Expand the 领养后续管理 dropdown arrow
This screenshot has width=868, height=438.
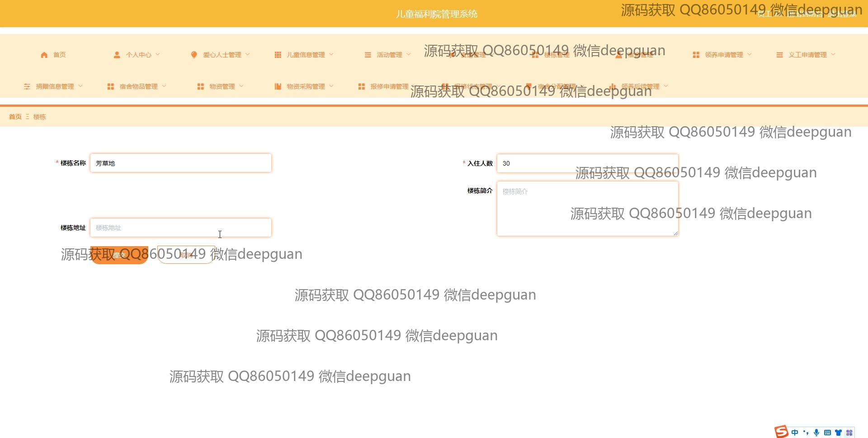[666, 86]
